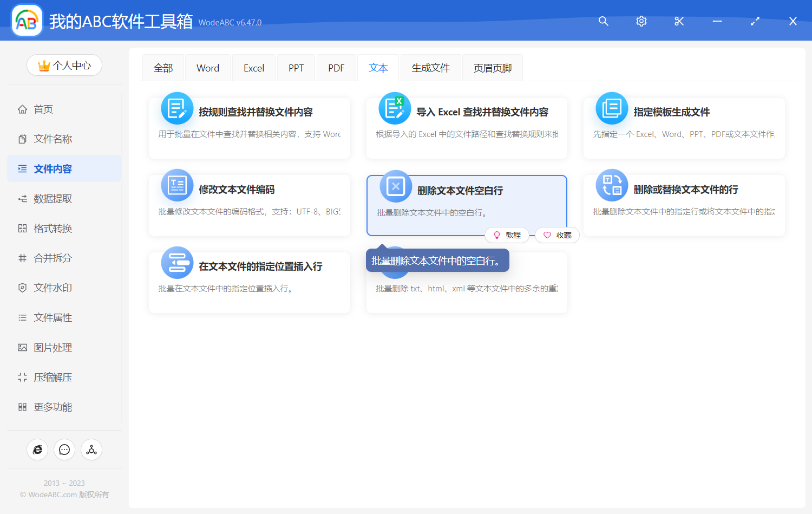Select the 导入 Excel 查找并替换文件内容 tool icon
Screen dimensions: 812x514
coord(394,108)
